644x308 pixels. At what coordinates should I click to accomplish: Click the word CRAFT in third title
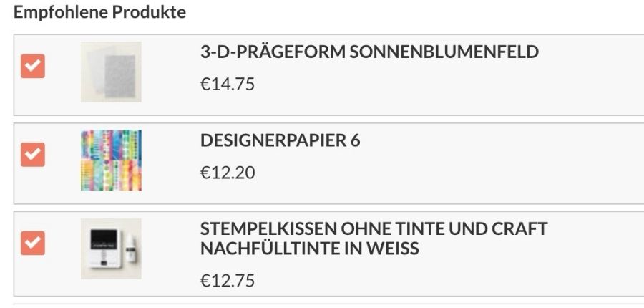(519, 229)
